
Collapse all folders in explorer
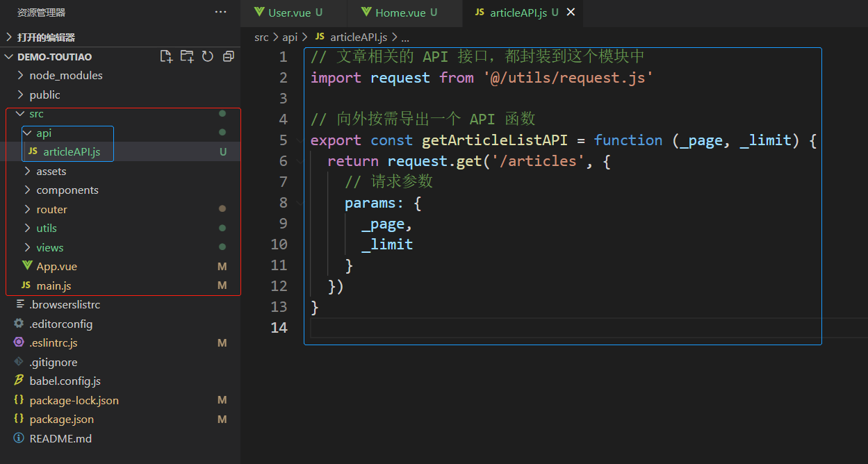click(228, 56)
